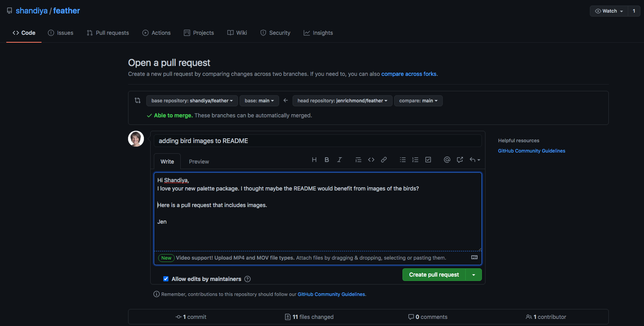
Task: Open the Wiki tab
Action: [x=237, y=33]
